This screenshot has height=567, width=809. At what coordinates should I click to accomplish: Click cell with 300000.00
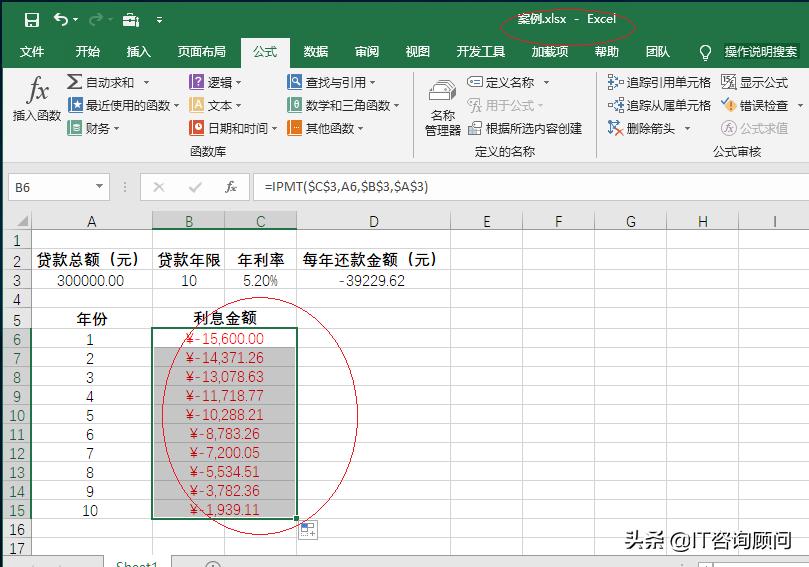point(92,281)
